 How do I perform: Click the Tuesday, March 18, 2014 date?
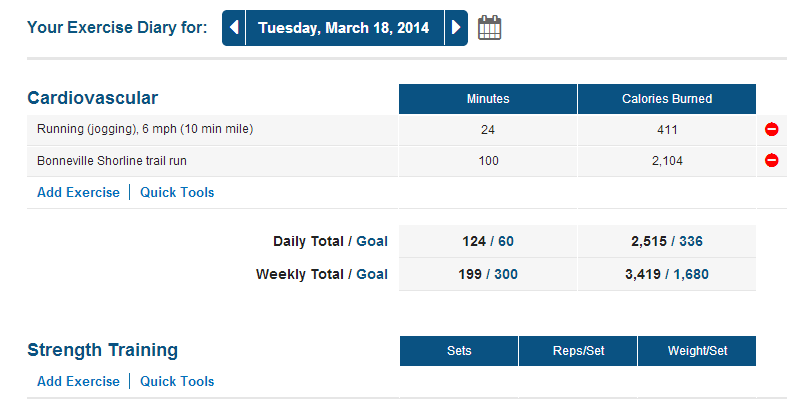click(x=344, y=28)
